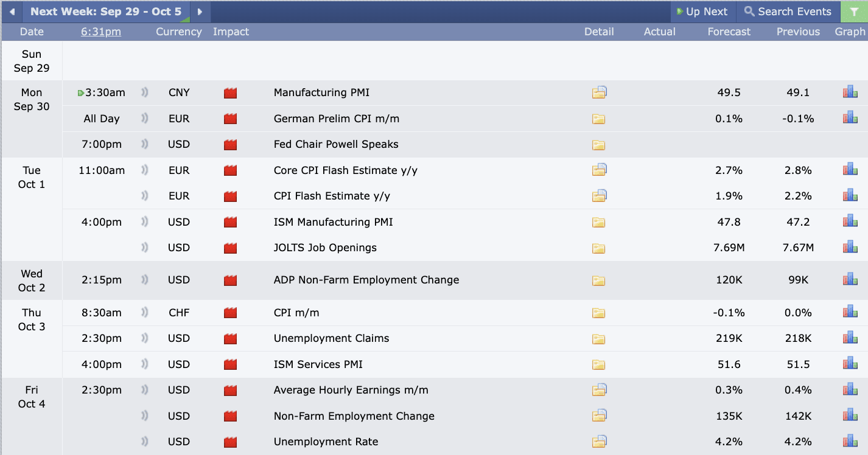The width and height of the screenshot is (868, 455).
Task: Click the 6:31pm time link
Action: pos(101,32)
